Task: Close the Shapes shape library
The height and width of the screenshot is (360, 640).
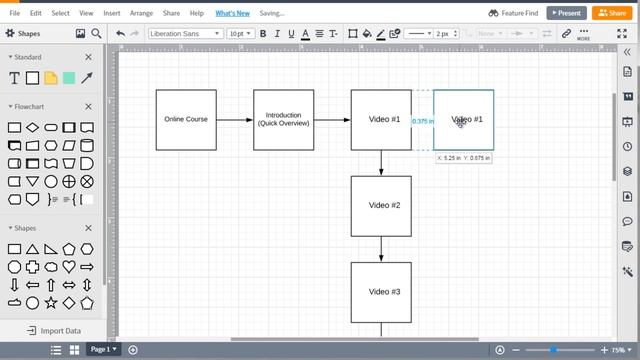Action: coord(89,228)
